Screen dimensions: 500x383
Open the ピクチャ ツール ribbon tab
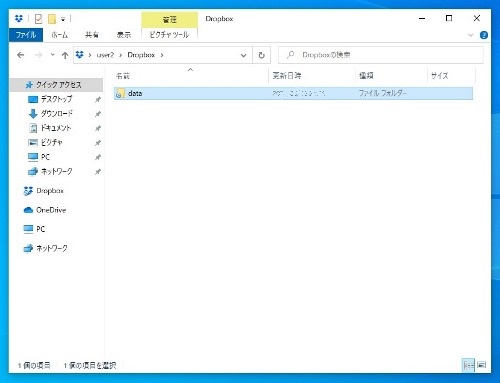click(x=169, y=35)
